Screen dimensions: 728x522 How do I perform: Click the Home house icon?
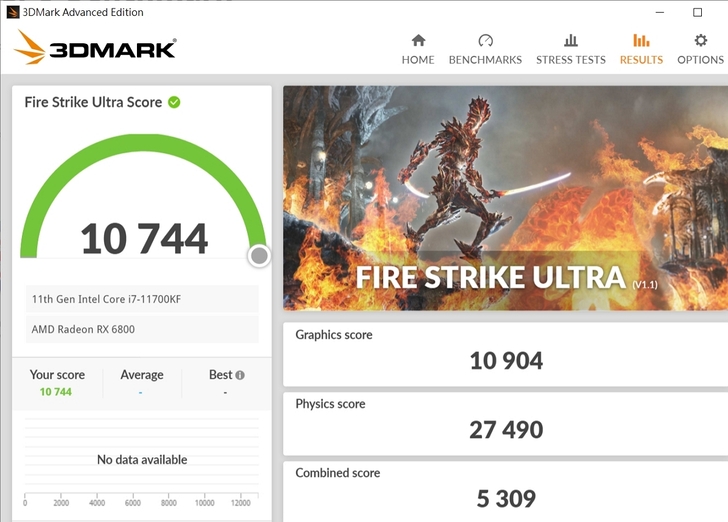pyautogui.click(x=418, y=40)
